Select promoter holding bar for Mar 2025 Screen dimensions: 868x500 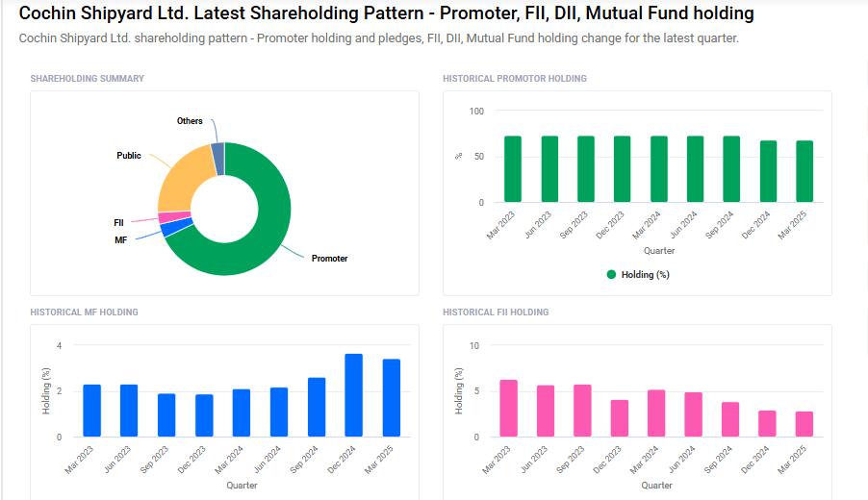(804, 171)
